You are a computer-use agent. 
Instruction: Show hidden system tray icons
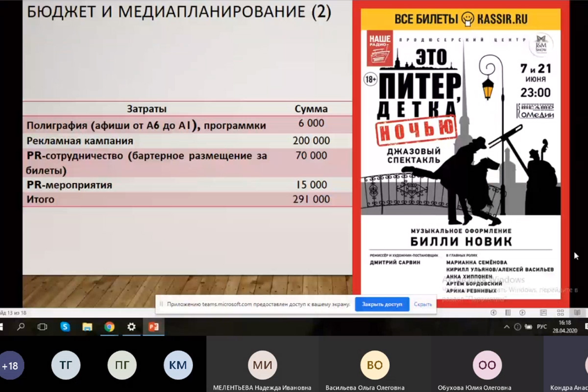[x=507, y=327]
